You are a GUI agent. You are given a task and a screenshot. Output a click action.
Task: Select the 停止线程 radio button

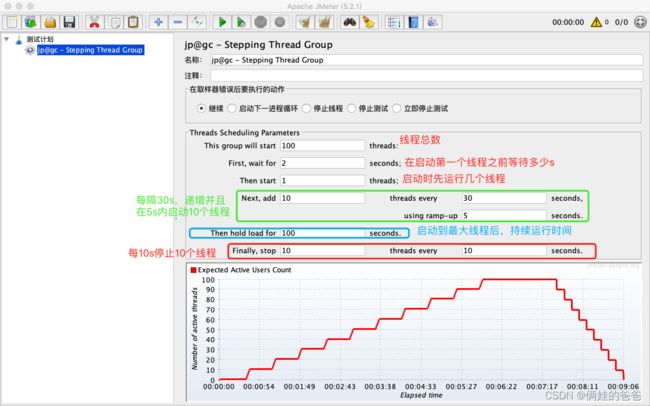306,108
